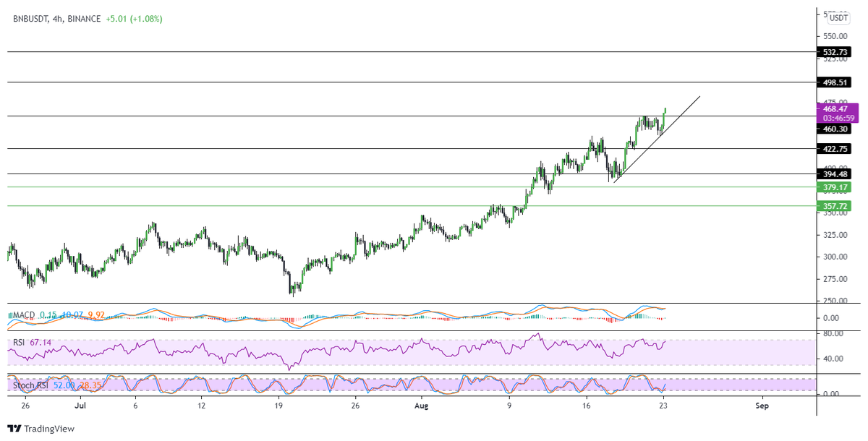Viewport: 868px width, 441px height.
Task: Select the 532.73 price level label
Action: (x=835, y=52)
